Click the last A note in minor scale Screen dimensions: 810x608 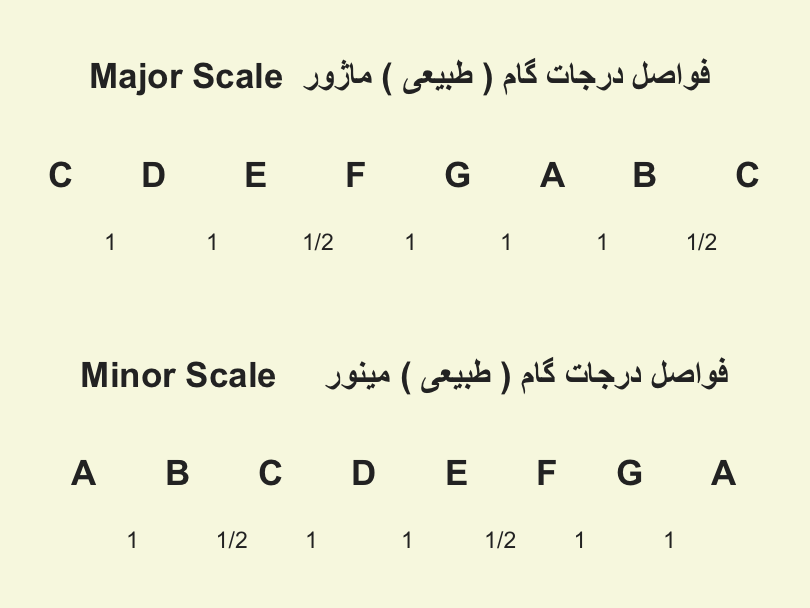click(723, 473)
